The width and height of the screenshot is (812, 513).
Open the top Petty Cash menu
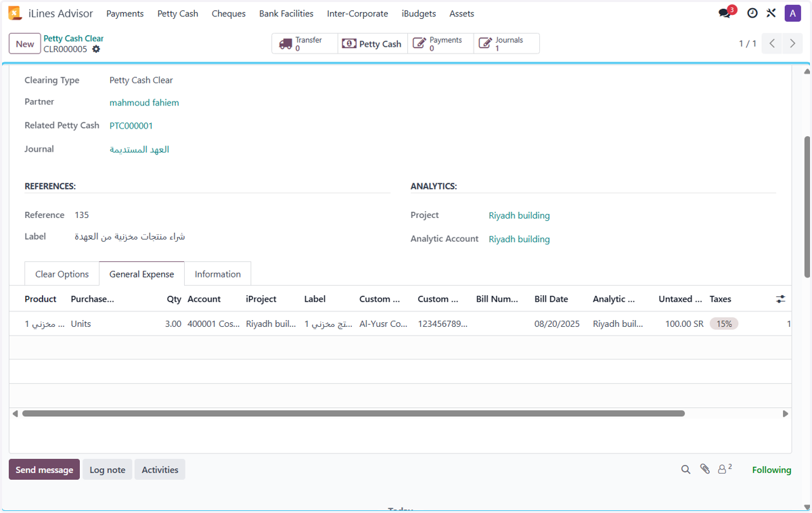coord(178,14)
